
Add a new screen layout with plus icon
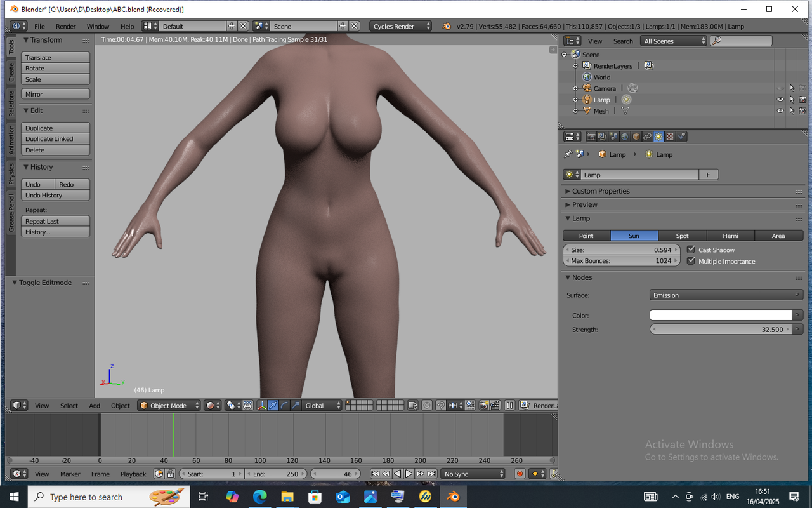[x=232, y=26]
